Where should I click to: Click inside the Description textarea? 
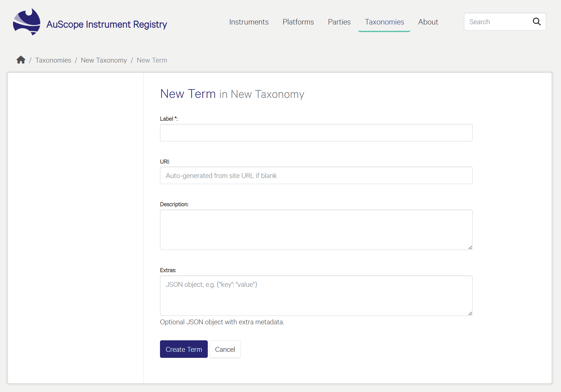pos(316,230)
